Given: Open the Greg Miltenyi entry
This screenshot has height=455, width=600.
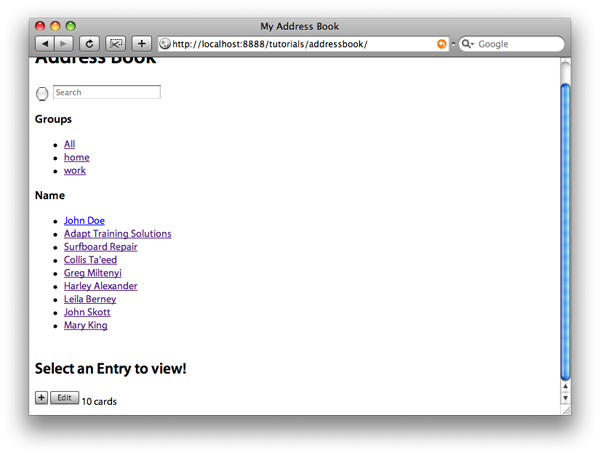Looking at the screenshot, I should (x=93, y=273).
